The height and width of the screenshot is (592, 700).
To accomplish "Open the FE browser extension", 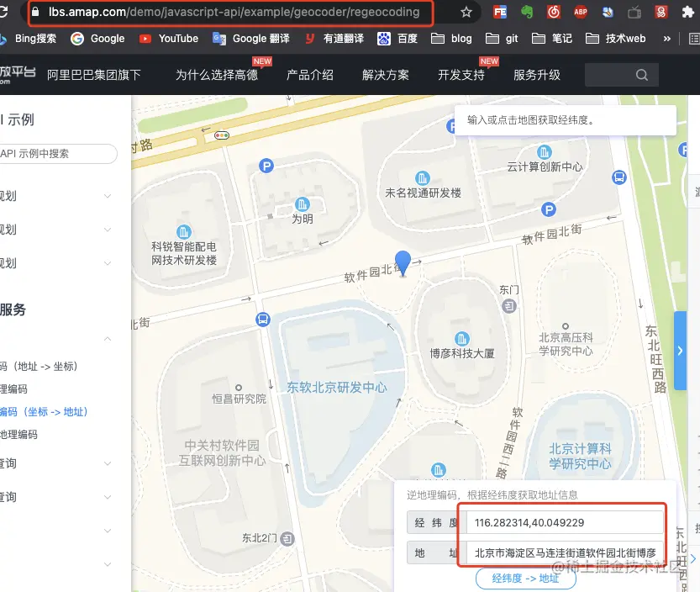I will 500,12.
